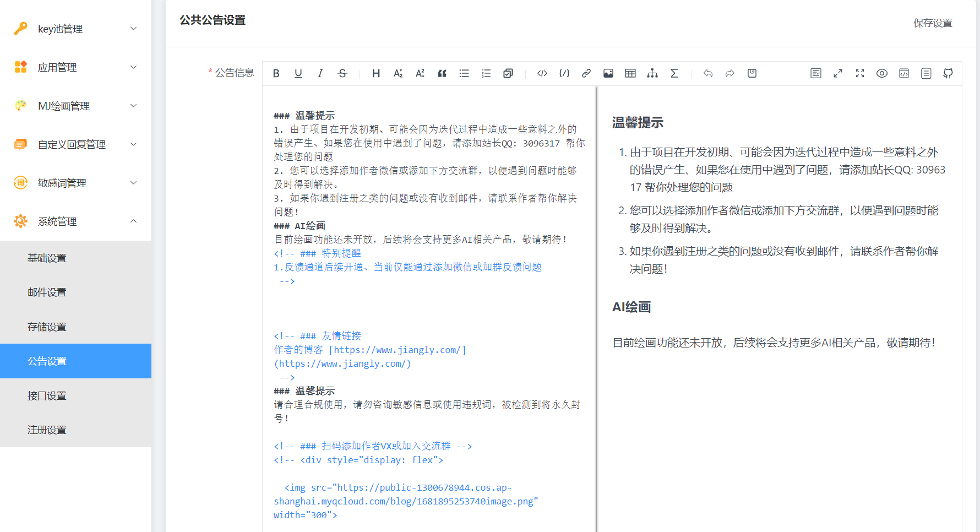980x532 pixels.
Task: Insert a task list checkbox item
Action: click(x=508, y=73)
